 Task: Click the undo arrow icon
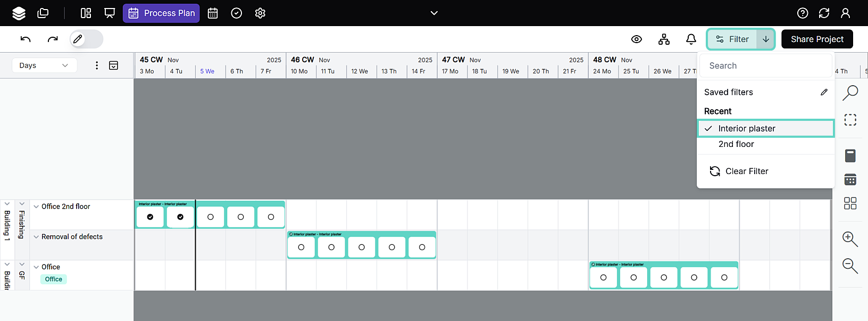(x=26, y=39)
